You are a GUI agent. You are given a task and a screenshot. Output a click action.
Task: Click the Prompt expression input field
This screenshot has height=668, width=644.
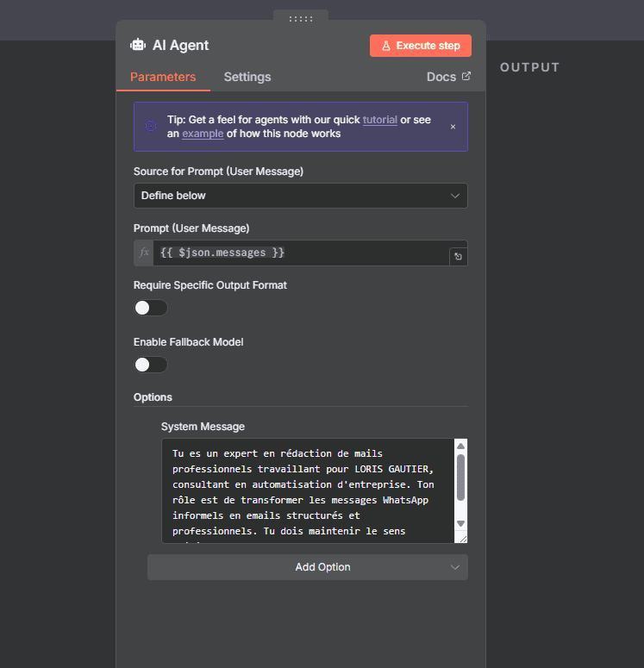tap(301, 253)
